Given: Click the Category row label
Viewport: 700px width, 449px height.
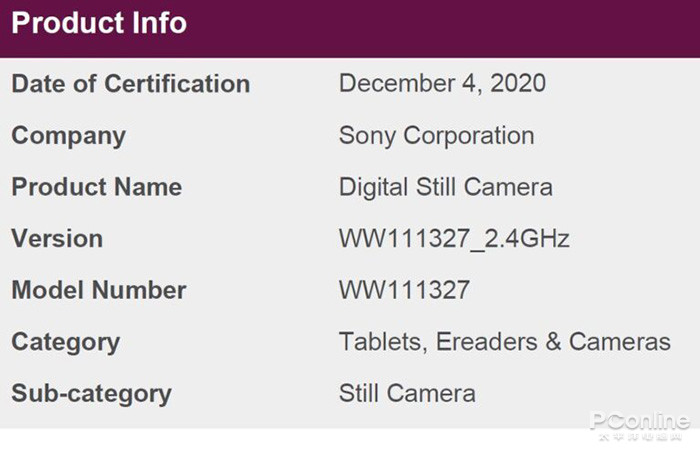Looking at the screenshot, I should pos(65,342).
